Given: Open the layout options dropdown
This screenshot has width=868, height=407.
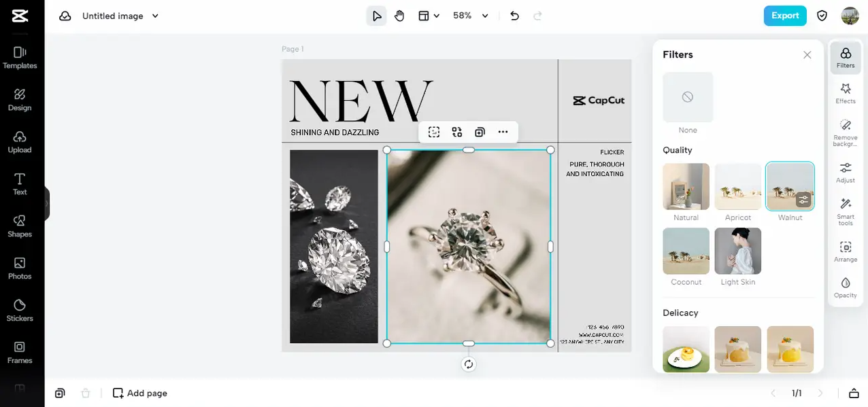Looking at the screenshot, I should pyautogui.click(x=429, y=16).
